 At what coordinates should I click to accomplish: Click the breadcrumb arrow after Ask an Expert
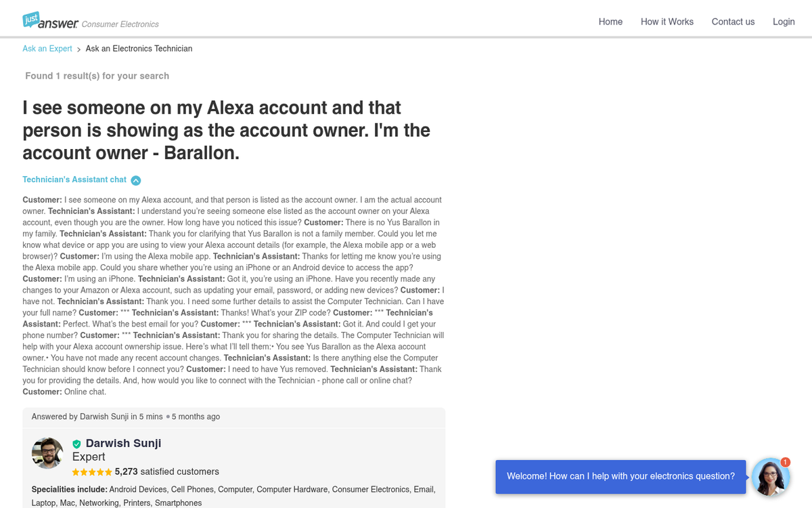[78, 49]
